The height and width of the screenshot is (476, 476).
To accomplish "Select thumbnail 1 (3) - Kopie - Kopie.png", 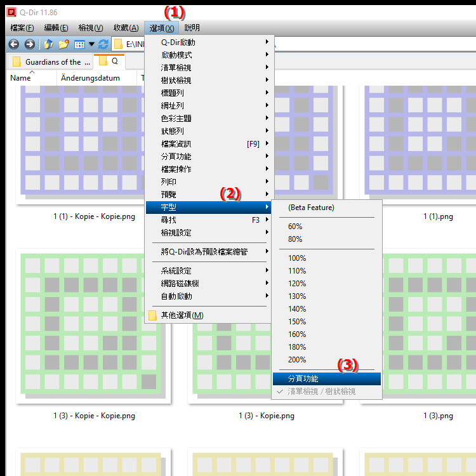I will 93,326.
